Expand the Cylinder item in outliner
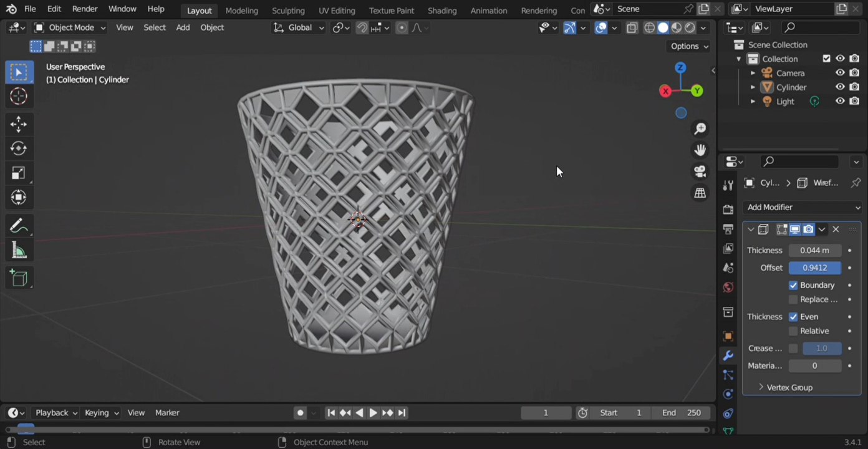Image resolution: width=868 pixels, height=449 pixels. 753,87
